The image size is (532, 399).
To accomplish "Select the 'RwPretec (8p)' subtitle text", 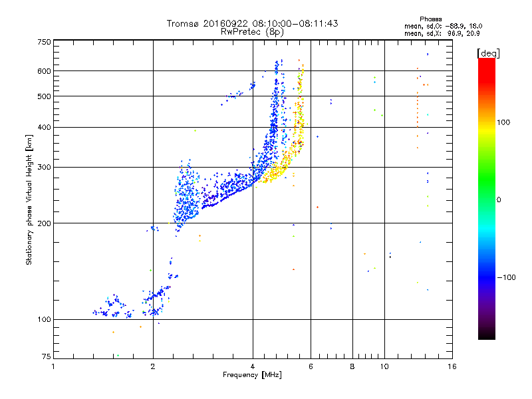I will tap(252, 32).
